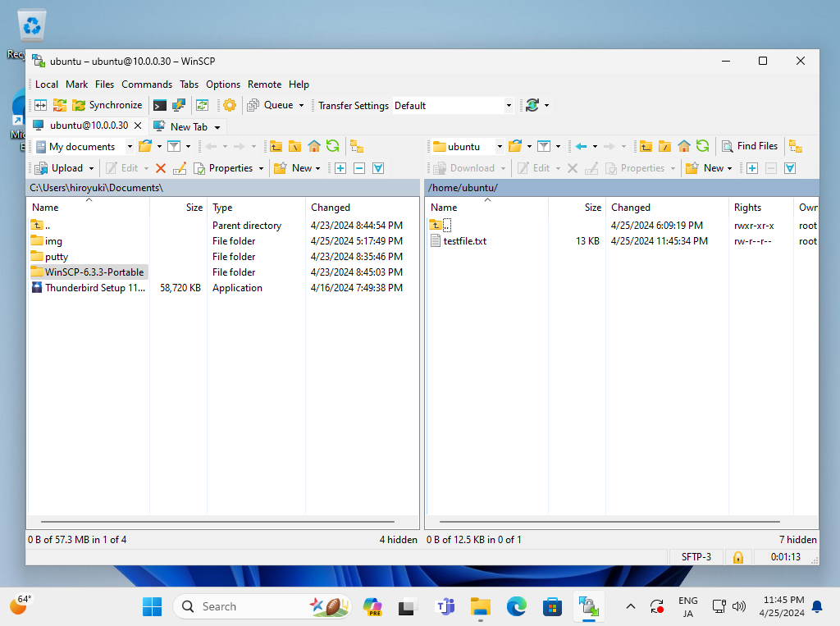Click the Keep remote directory up to date icon

pyautogui.click(x=202, y=105)
